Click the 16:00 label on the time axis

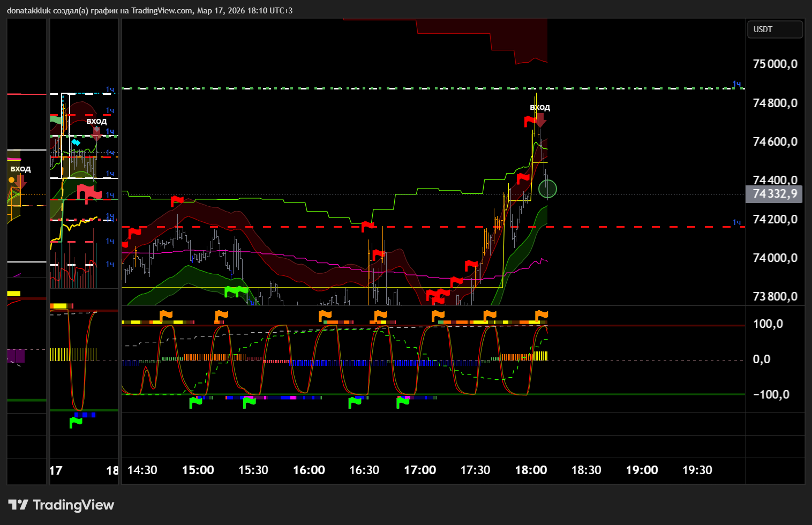click(x=309, y=470)
